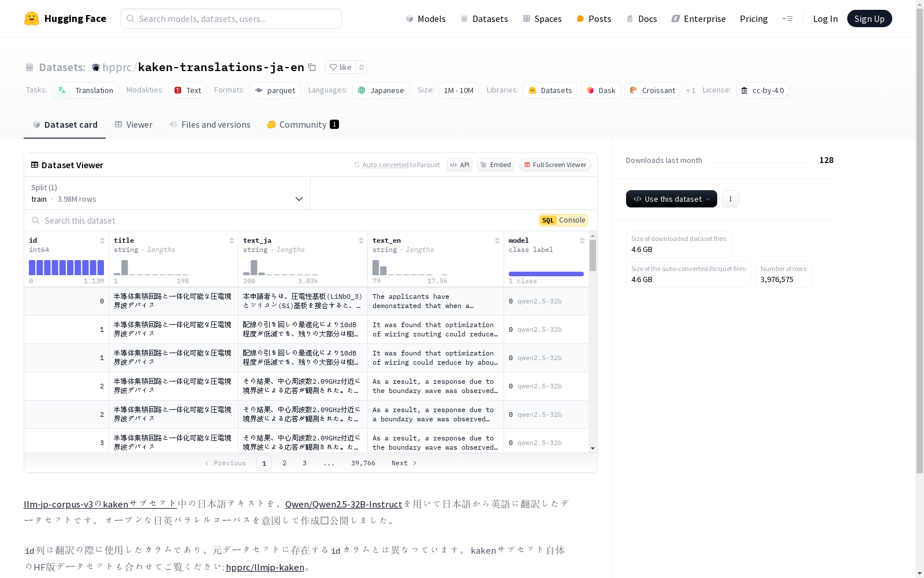924x578 pixels.
Task: Sort the model column
Action: 582,240
